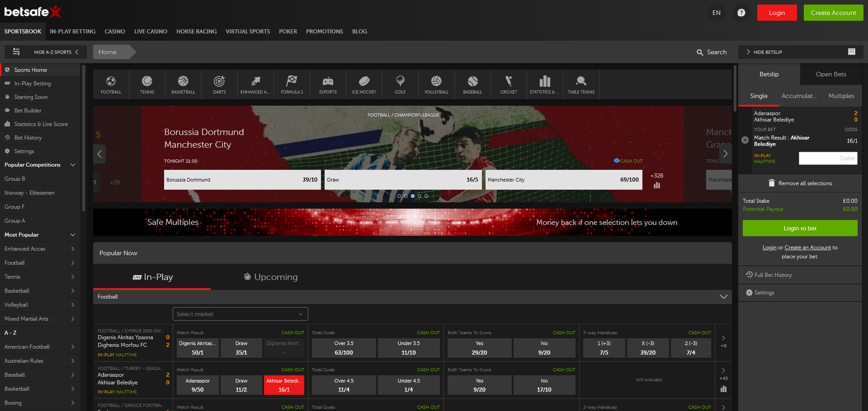Select Under 4.5 goals at 1/4
Viewport: 868px width, 411px height.
(409, 385)
